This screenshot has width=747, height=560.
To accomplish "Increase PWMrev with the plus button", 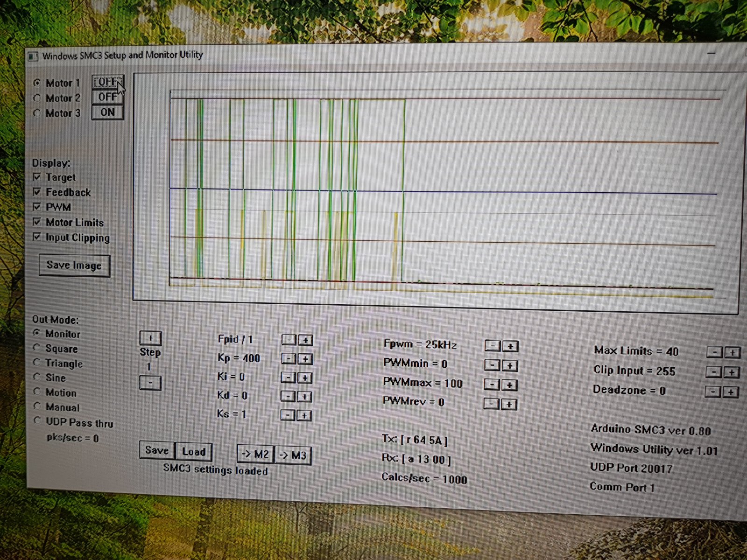I will tap(509, 404).
